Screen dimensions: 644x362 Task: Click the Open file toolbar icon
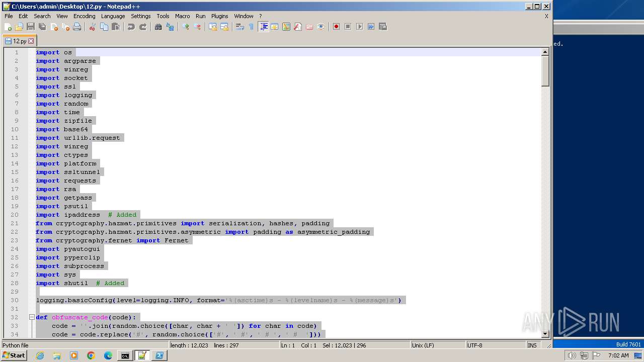19,27
